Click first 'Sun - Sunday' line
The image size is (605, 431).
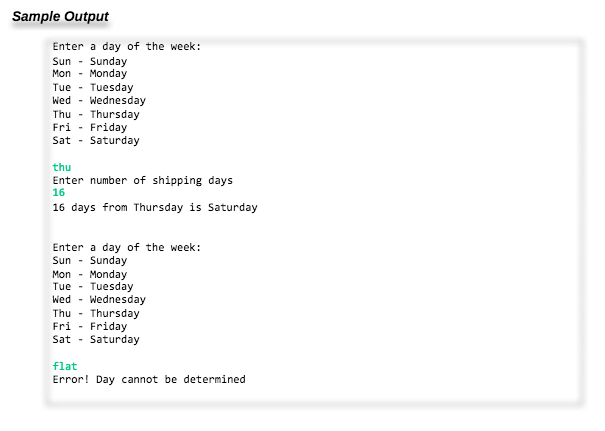coord(90,61)
